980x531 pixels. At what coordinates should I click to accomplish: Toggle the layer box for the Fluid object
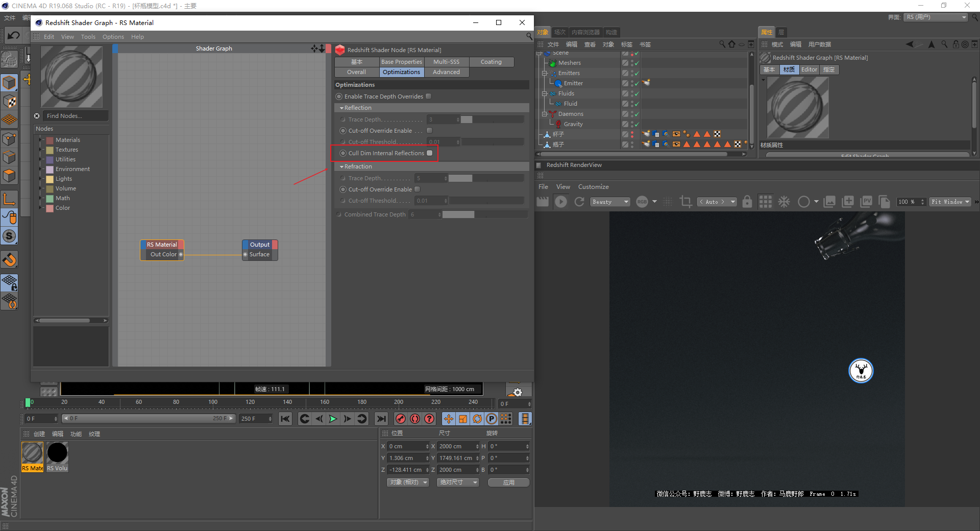[x=625, y=104]
